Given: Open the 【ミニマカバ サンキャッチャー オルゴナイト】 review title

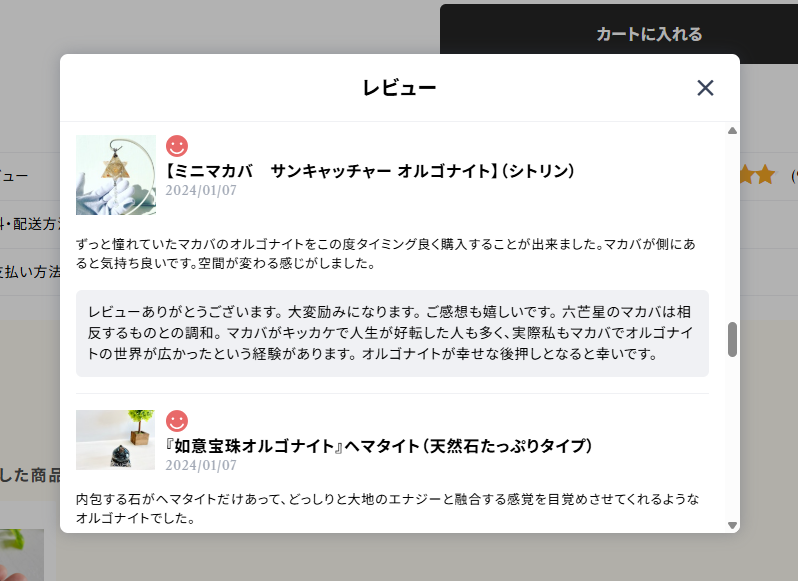Looking at the screenshot, I should pos(370,171).
